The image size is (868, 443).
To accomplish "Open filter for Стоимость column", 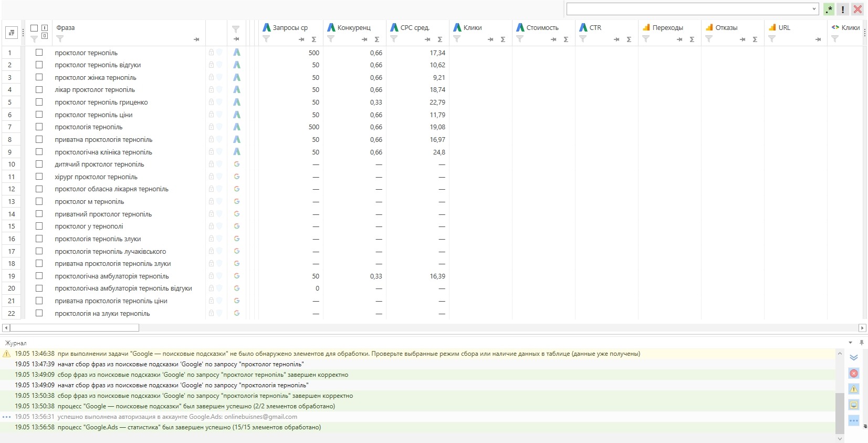I will coord(520,39).
